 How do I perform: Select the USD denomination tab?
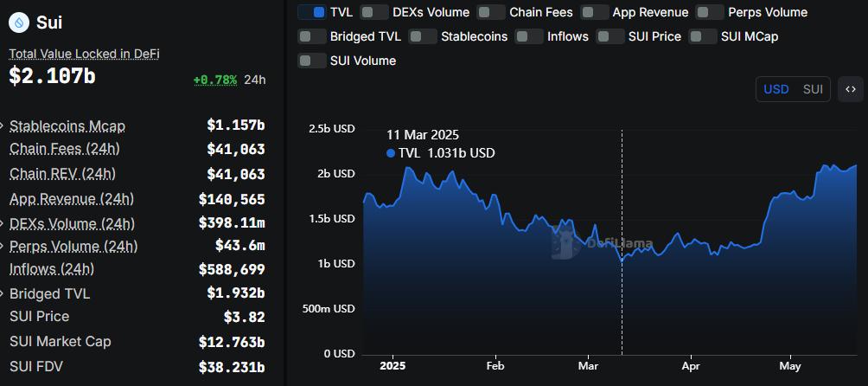775,89
